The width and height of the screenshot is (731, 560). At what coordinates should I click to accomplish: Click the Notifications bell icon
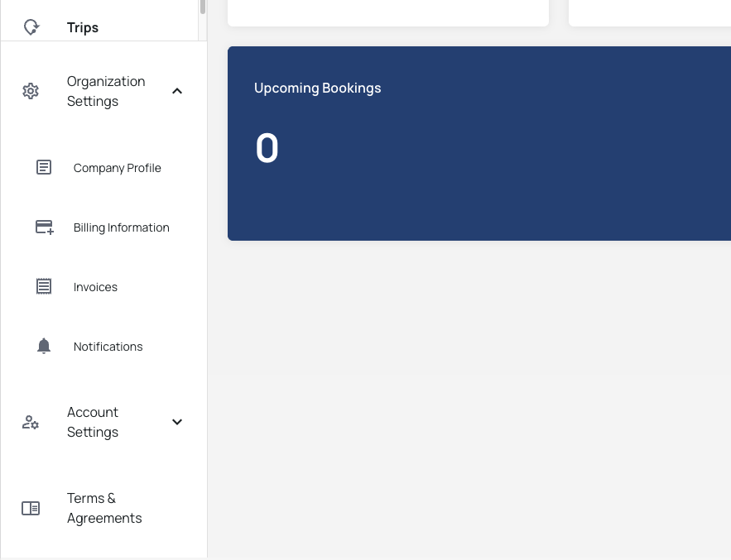tap(44, 347)
